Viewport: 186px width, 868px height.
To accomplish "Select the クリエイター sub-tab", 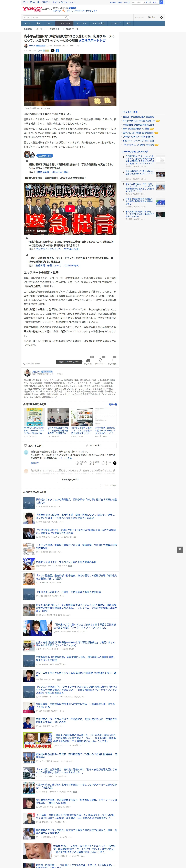I will 55,29.
